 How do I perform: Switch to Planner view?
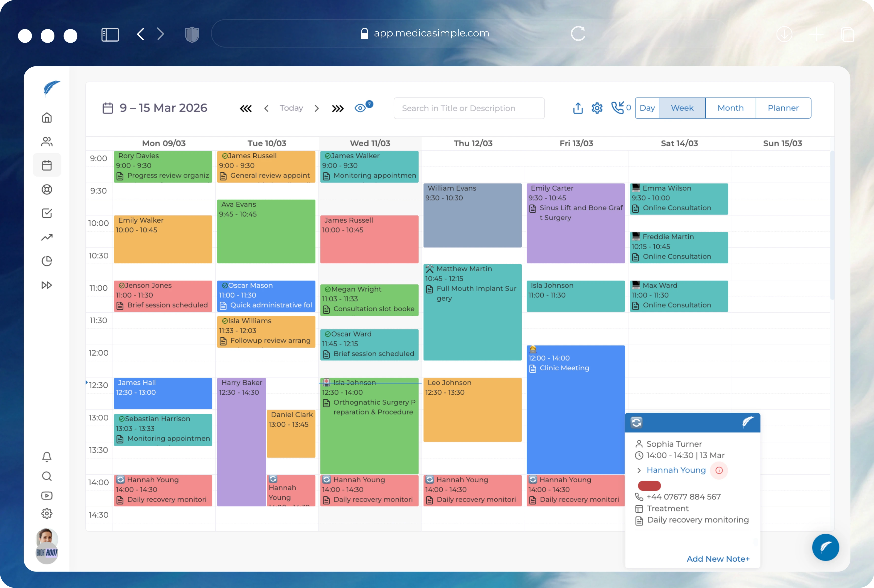tap(783, 108)
